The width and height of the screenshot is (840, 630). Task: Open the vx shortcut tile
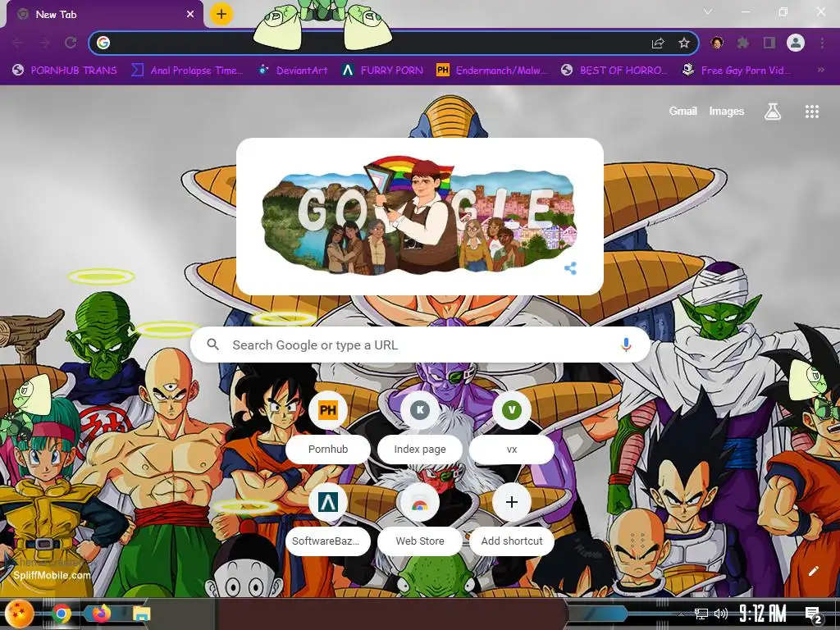(x=512, y=427)
